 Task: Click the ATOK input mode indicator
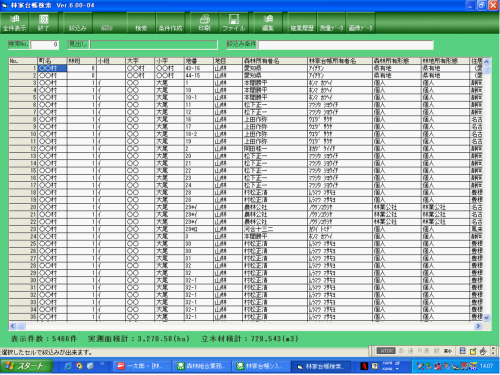(386, 351)
